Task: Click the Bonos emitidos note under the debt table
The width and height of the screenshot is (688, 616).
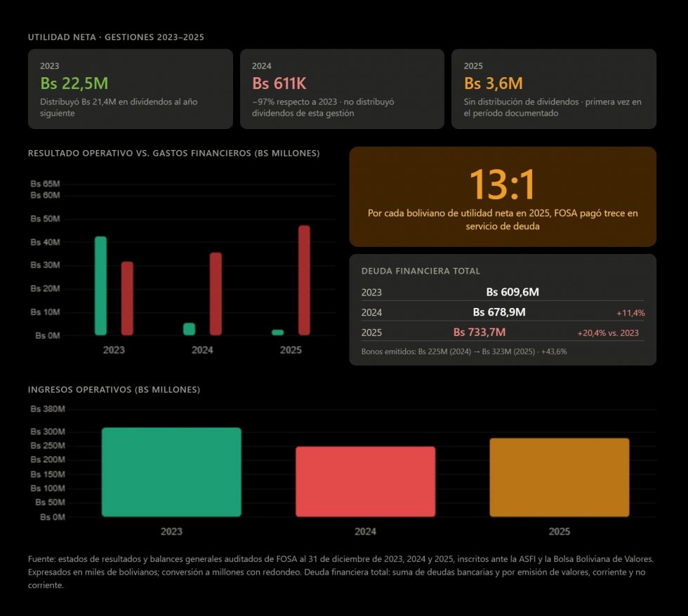Action: click(464, 351)
